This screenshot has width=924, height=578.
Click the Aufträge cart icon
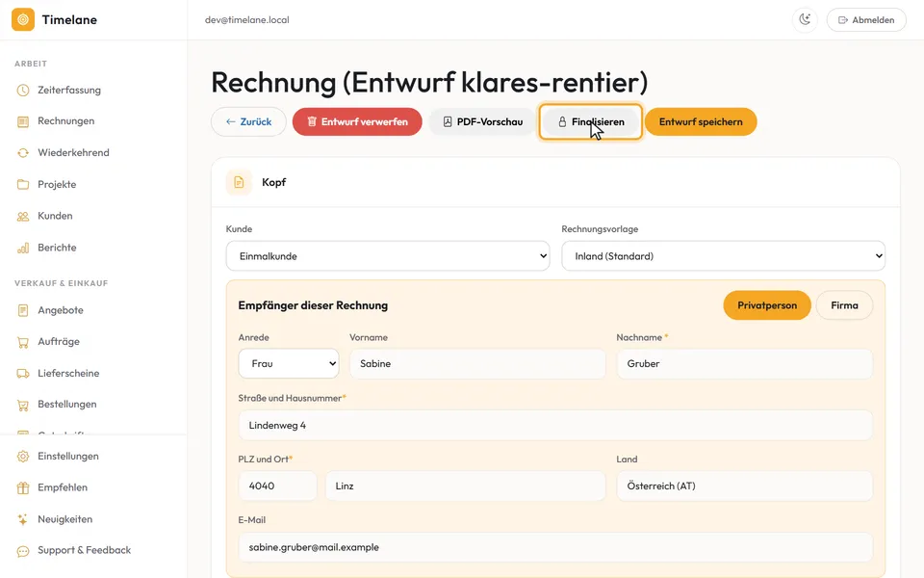click(23, 341)
